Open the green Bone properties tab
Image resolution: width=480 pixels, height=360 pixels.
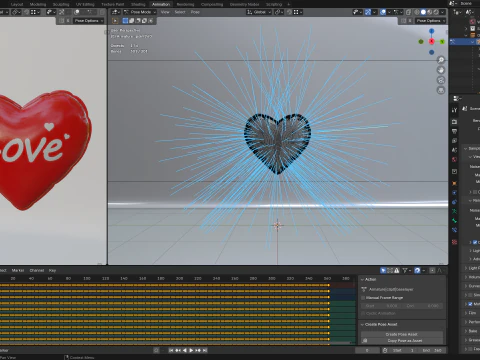[454, 221]
